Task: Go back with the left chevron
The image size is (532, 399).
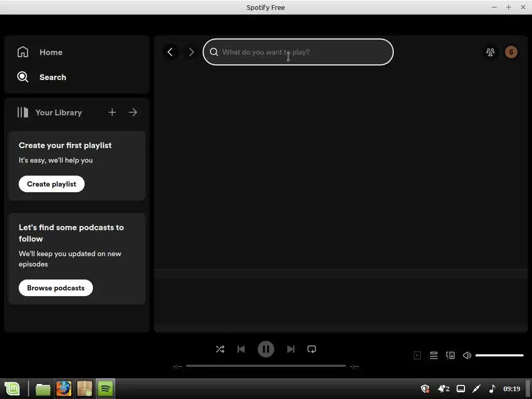Action: (170, 52)
